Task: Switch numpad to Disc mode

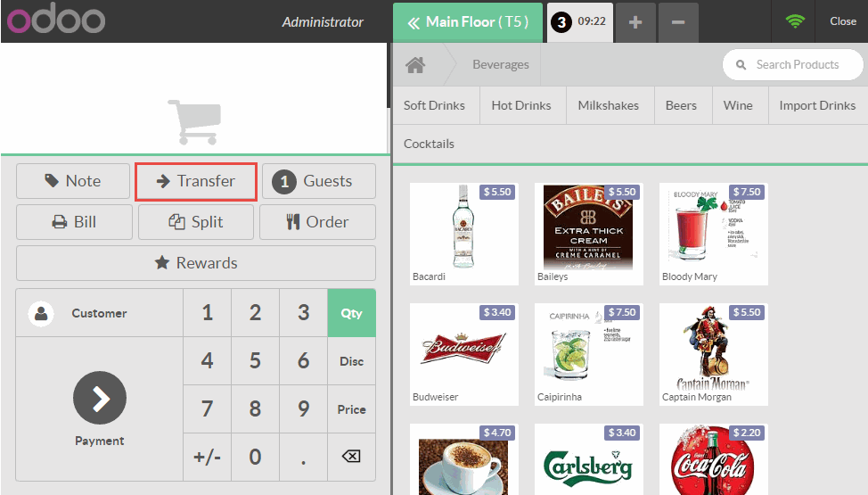Action: pyautogui.click(x=351, y=361)
